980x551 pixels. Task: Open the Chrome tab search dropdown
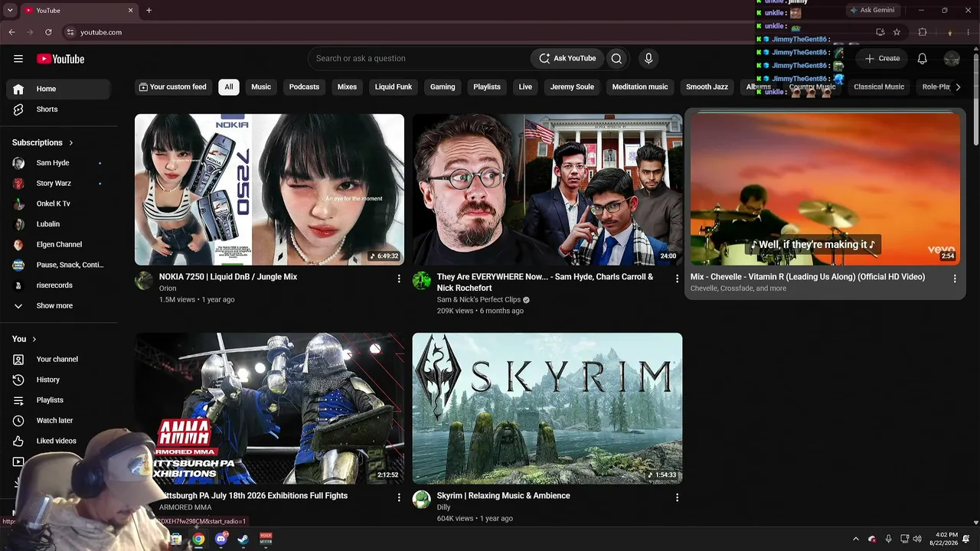[x=10, y=10]
